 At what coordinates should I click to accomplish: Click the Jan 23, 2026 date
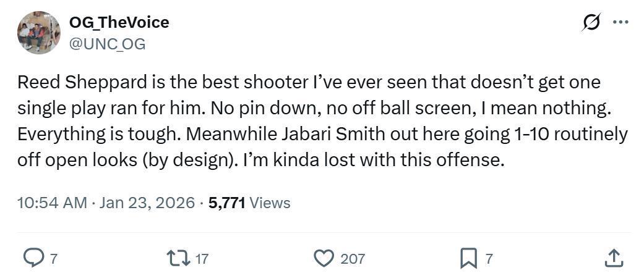click(147, 203)
